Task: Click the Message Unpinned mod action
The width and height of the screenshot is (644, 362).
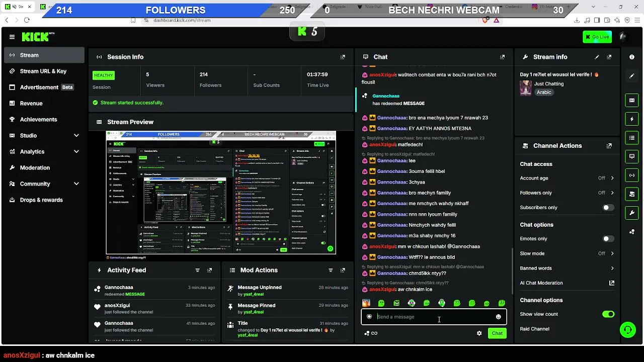Action: tap(260, 288)
